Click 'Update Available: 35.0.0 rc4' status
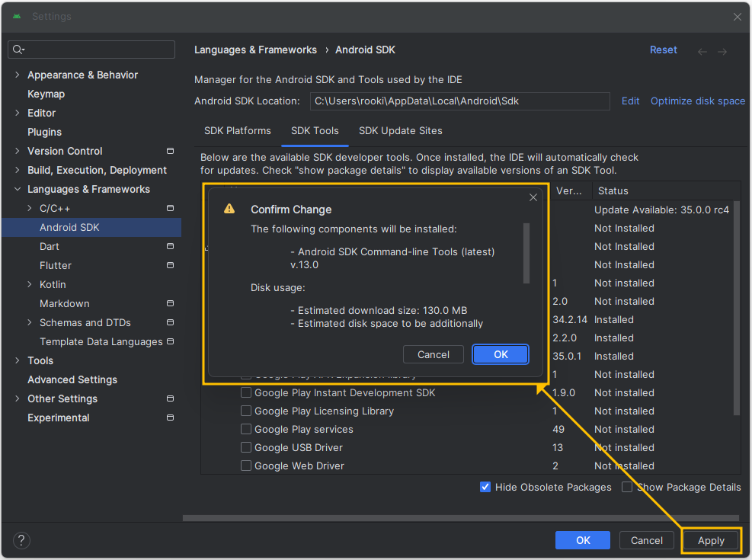The width and height of the screenshot is (752, 560). 661,210
